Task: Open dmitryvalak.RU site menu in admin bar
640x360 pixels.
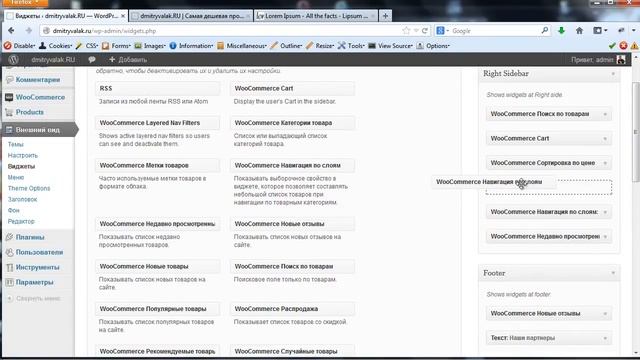Action: 53,60
